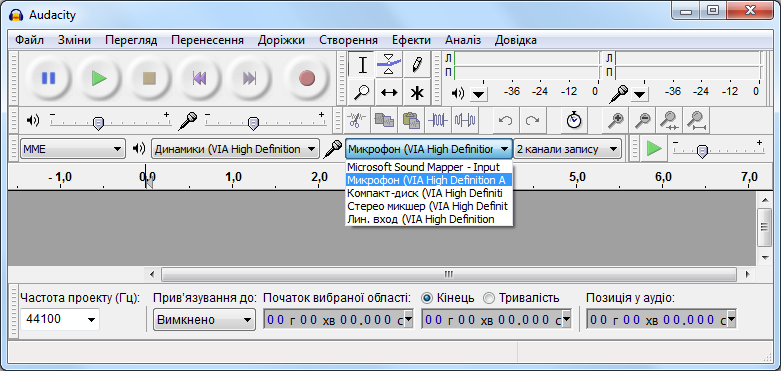
Task: Open the Динамики output device dropdown
Action: 235,148
